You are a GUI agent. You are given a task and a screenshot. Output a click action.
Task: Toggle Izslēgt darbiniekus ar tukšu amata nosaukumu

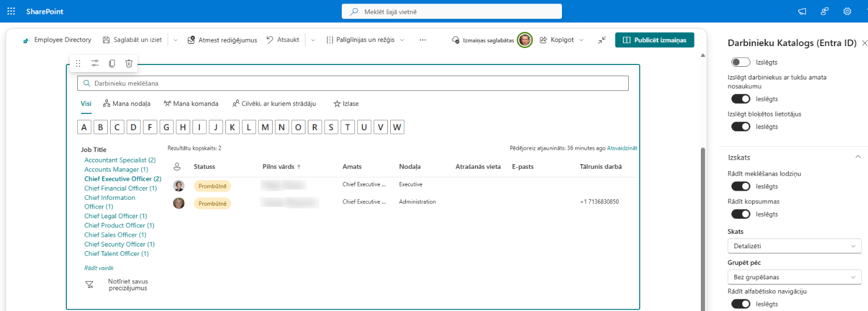pyautogui.click(x=741, y=99)
